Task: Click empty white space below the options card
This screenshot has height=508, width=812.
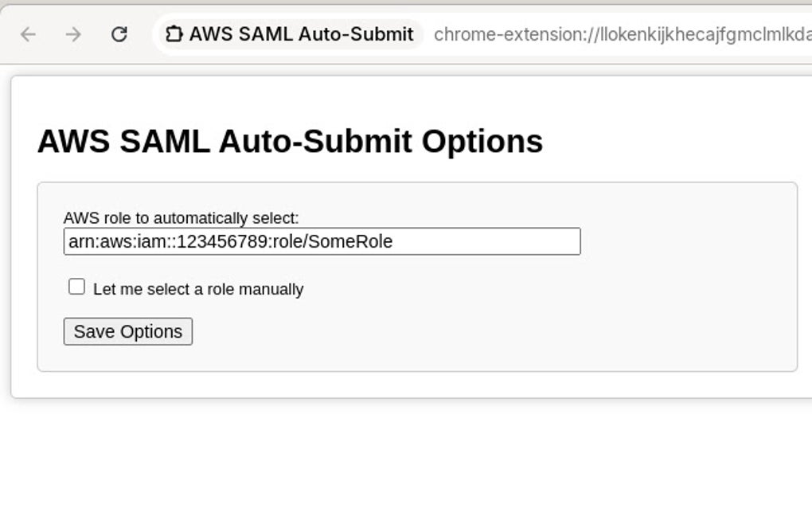Action: pyautogui.click(x=398, y=454)
